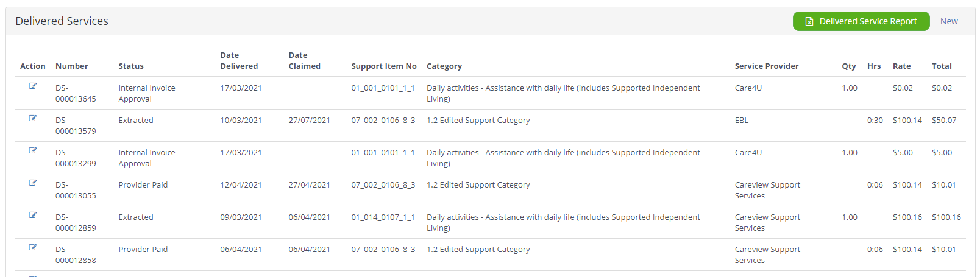Edit delivered service DS-000013645
This screenshot has height=277, width=980.
click(x=33, y=86)
